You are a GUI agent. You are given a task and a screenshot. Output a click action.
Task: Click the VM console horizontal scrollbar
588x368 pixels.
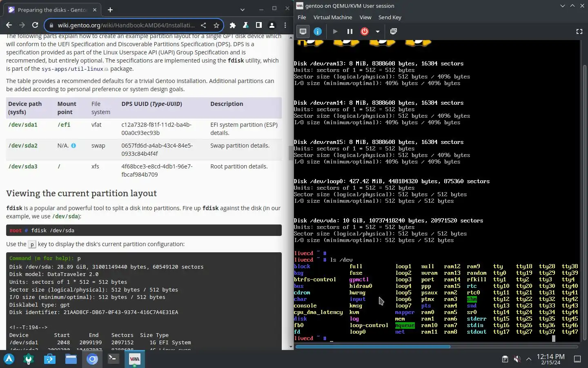tap(372, 347)
